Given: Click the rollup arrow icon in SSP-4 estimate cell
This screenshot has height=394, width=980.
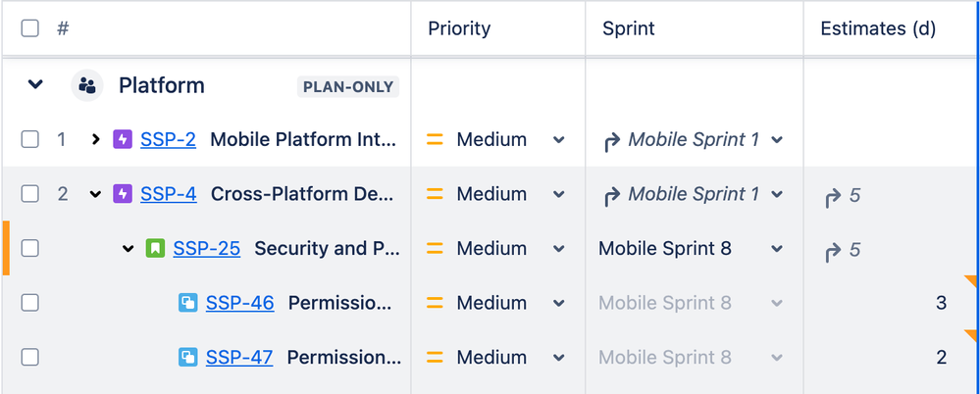Looking at the screenshot, I should point(833,197).
